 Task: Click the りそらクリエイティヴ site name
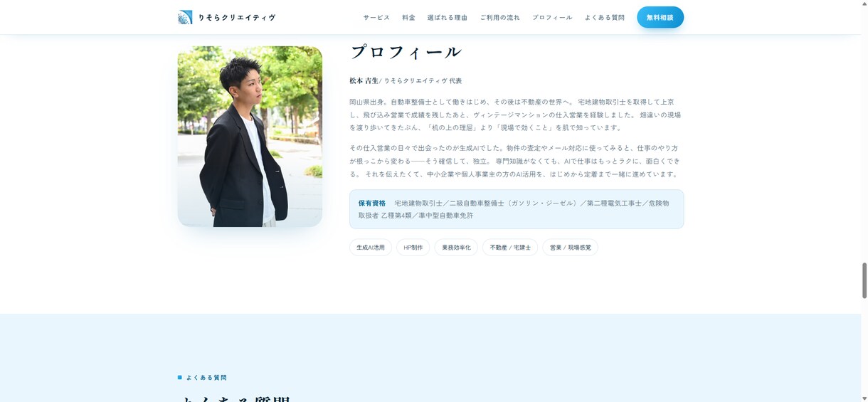tap(237, 17)
